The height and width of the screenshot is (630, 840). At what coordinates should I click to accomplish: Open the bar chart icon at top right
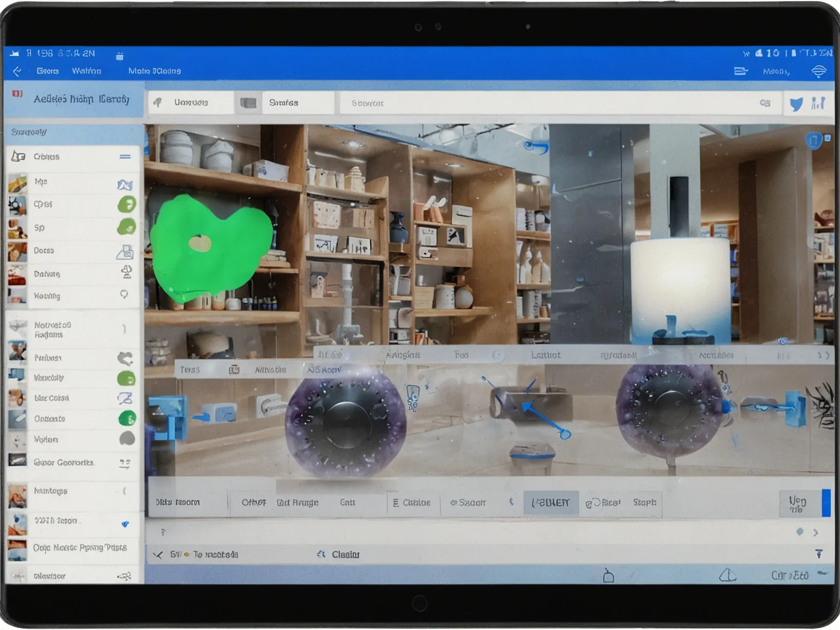[x=818, y=103]
